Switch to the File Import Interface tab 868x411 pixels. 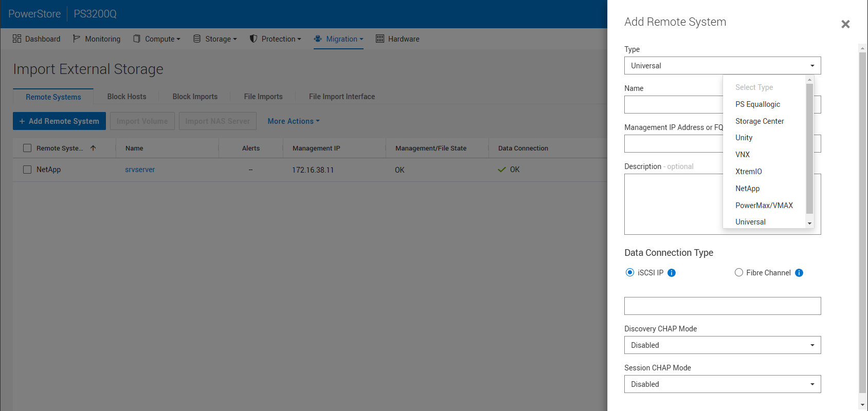coord(342,97)
